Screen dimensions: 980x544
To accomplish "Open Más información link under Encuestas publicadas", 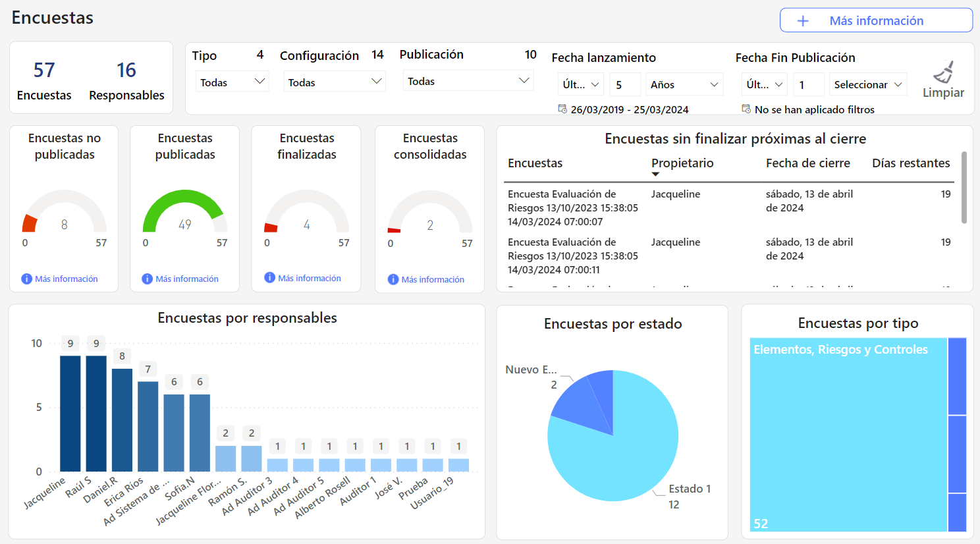I will [187, 279].
